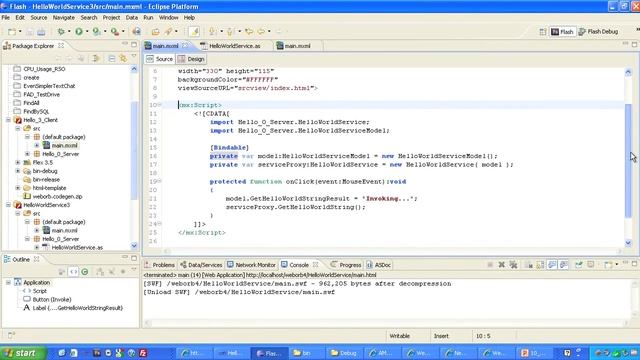Close the Console tab
The width and height of the screenshot is (640, 360).
(316, 264)
